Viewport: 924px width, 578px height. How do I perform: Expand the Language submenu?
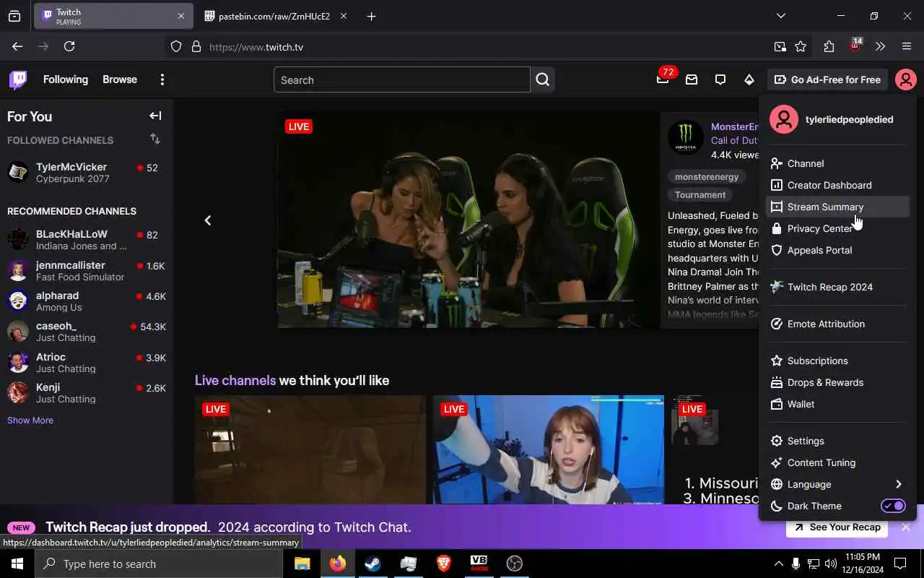tap(837, 484)
